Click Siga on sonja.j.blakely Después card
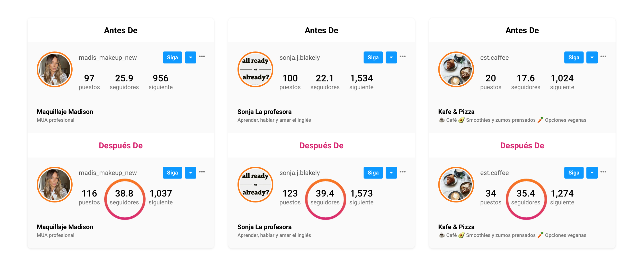This screenshot has width=644, height=268. tap(373, 172)
